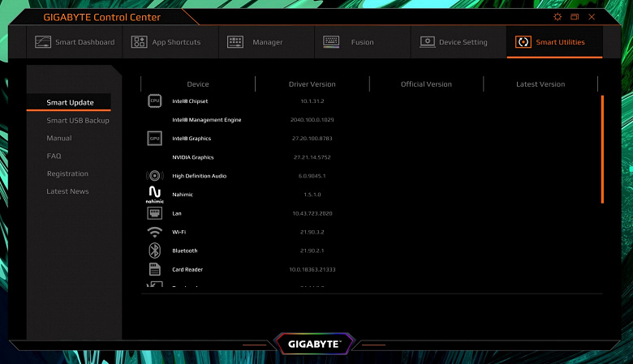The height and width of the screenshot is (364, 633).
Task: Click the orange vertical scrollbar thumb
Action: point(602,149)
